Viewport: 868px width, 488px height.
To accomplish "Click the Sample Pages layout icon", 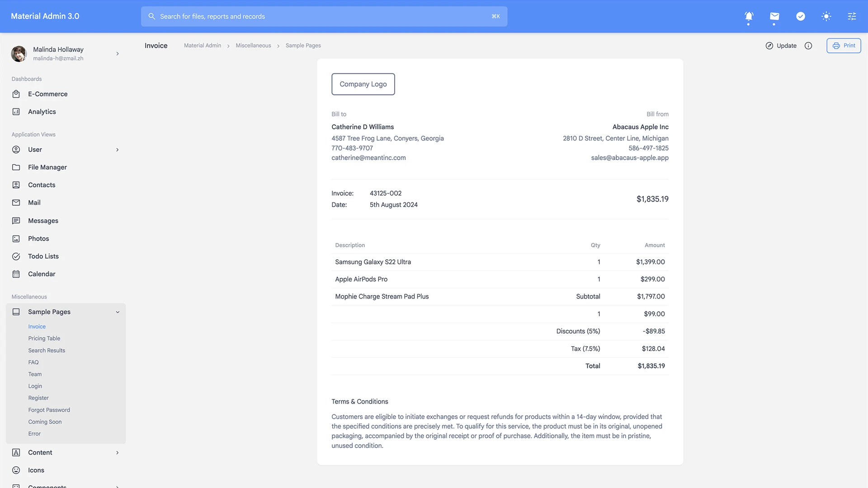I will [x=16, y=312].
